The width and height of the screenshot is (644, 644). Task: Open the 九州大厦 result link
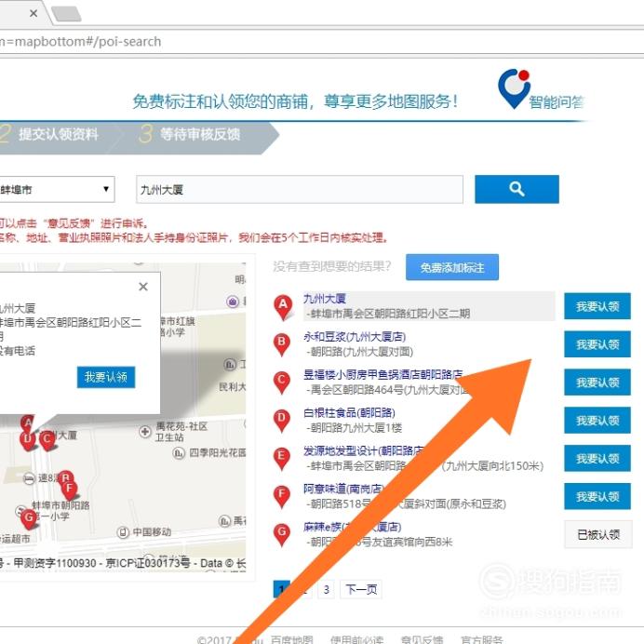325,299
